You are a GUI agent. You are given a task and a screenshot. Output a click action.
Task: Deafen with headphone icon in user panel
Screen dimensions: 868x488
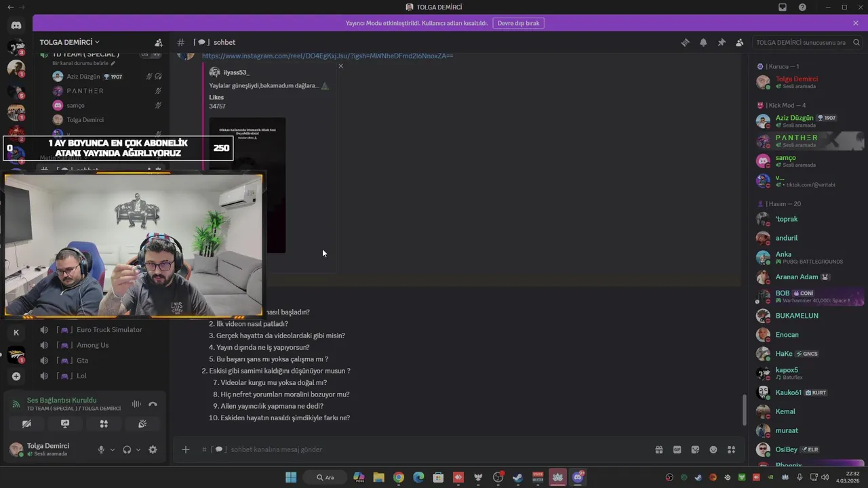[127, 449]
